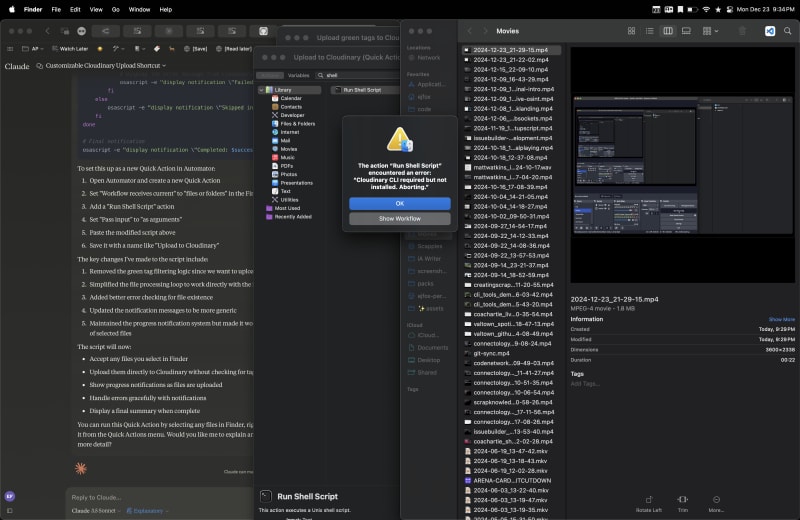Open More… actions in Finder preview pane
The image size is (800, 520).
click(x=716, y=503)
